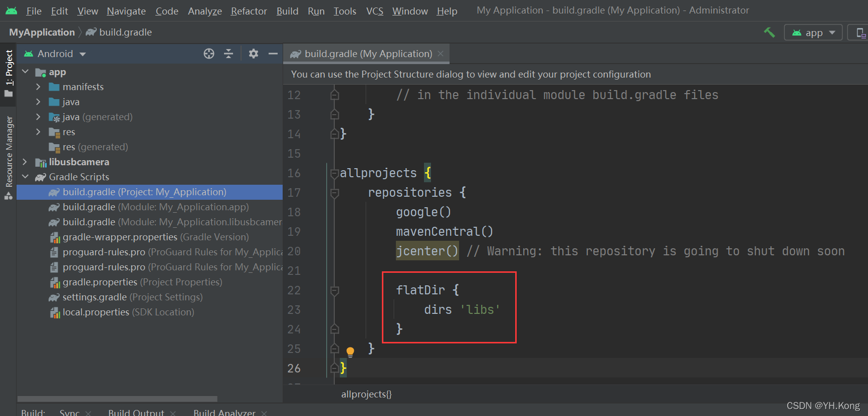Select the first proguard-rules.pro file

click(x=166, y=252)
